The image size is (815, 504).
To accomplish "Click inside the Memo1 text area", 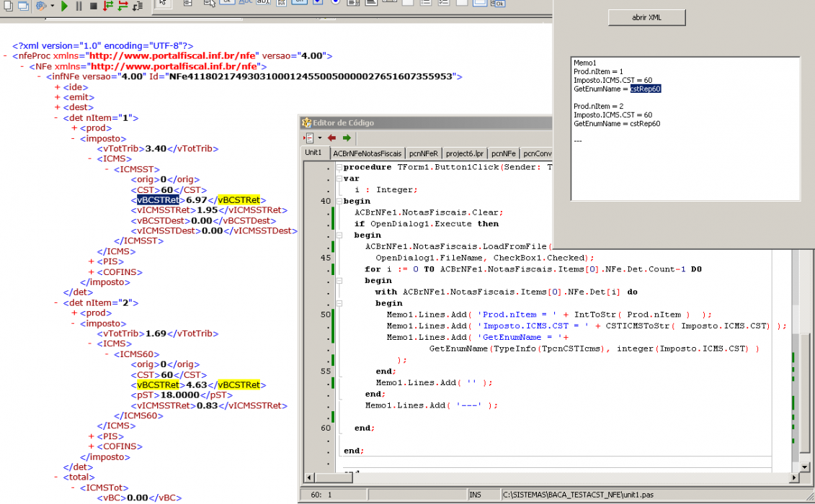I will [x=685, y=129].
